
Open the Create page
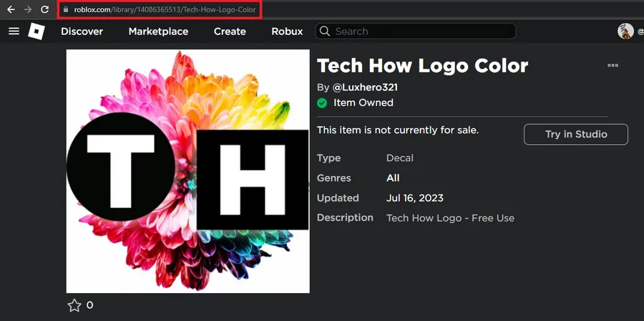tap(230, 32)
